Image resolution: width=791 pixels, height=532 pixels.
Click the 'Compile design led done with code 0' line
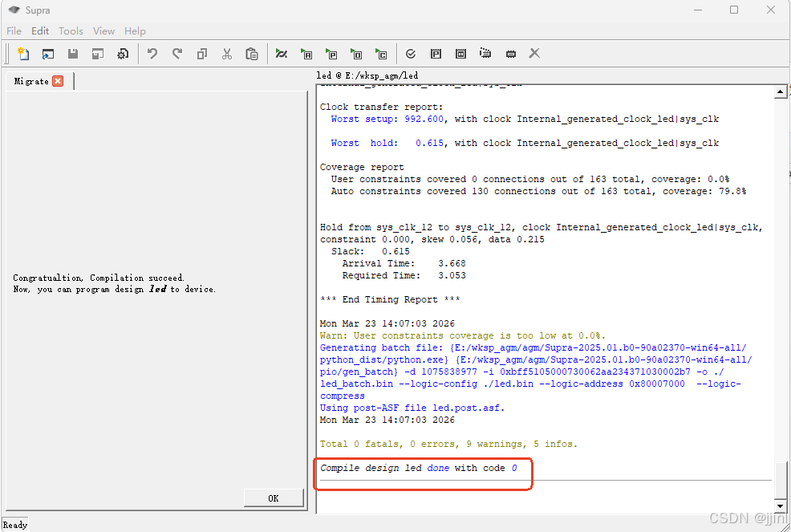click(418, 468)
